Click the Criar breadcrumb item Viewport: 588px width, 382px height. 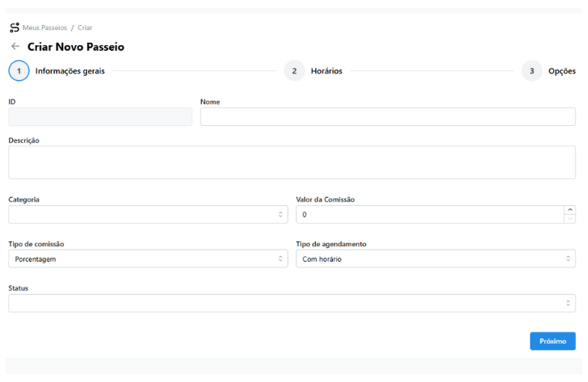tap(85, 27)
